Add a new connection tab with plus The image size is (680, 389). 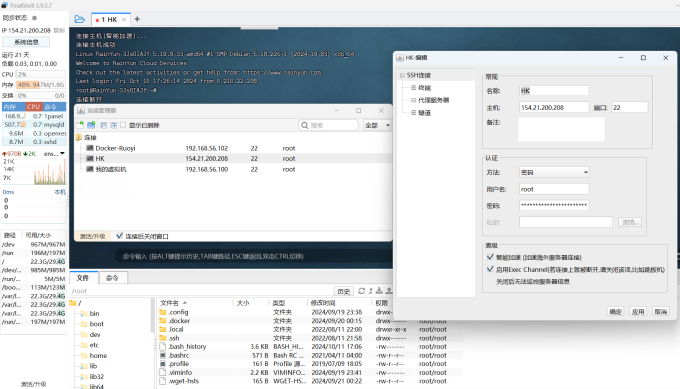click(137, 19)
